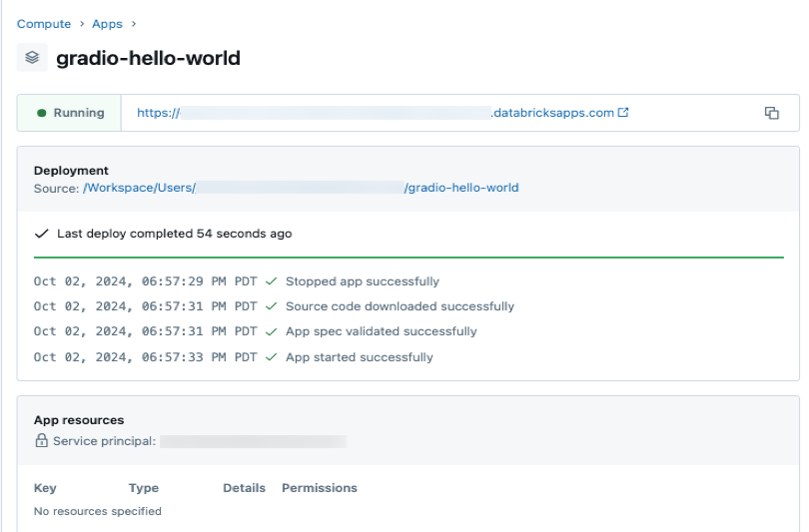The image size is (809, 532).
Task: Click the app layers icon beside title
Action: (x=32, y=58)
